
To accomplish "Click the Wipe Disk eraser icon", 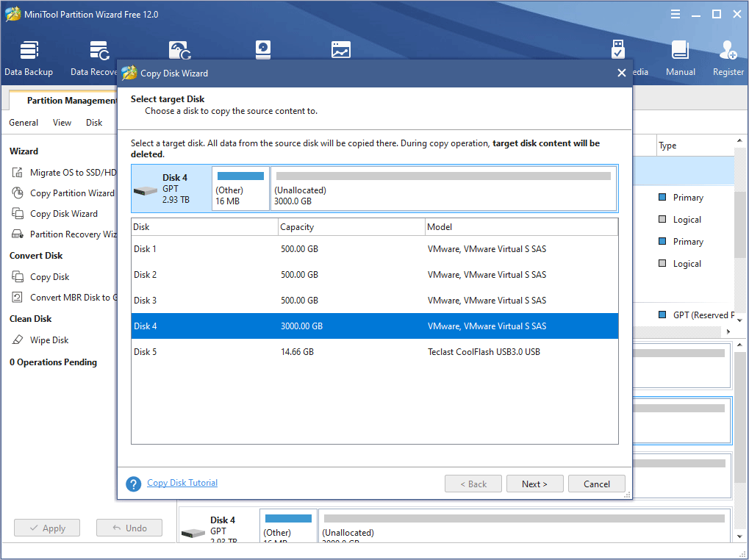I will pyautogui.click(x=18, y=340).
